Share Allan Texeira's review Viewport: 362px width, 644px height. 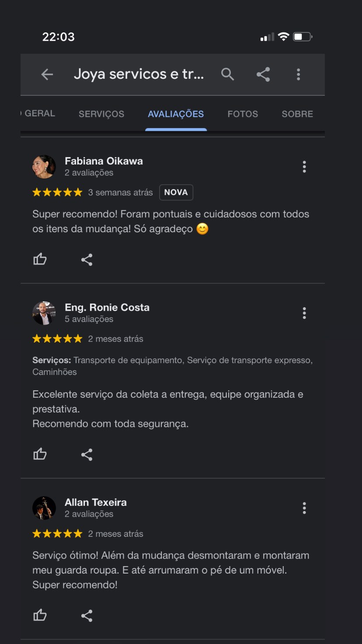click(x=87, y=616)
